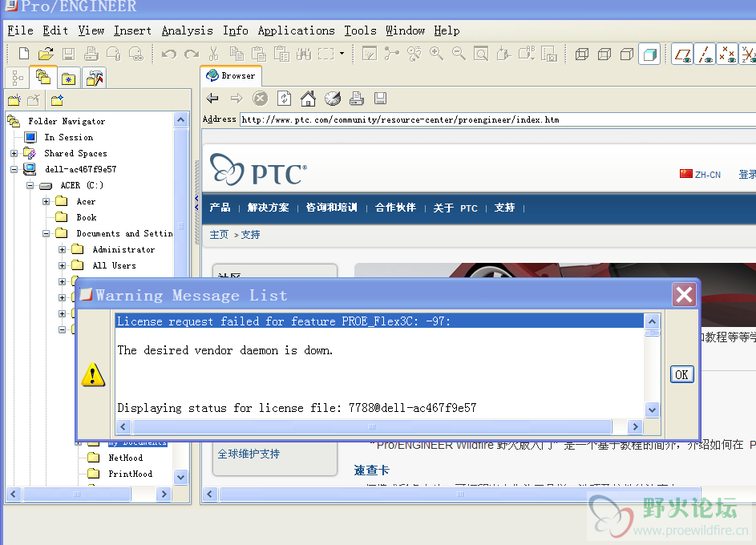Open the File menu

click(21, 30)
